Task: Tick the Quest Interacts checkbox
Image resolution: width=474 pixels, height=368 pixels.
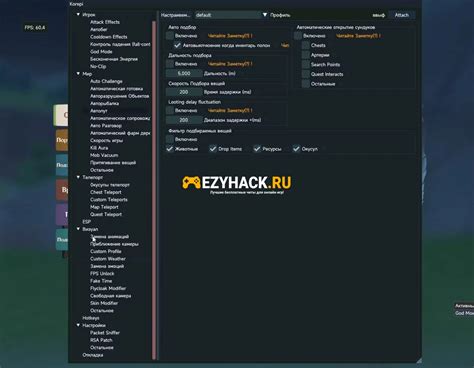Action: tap(306, 74)
